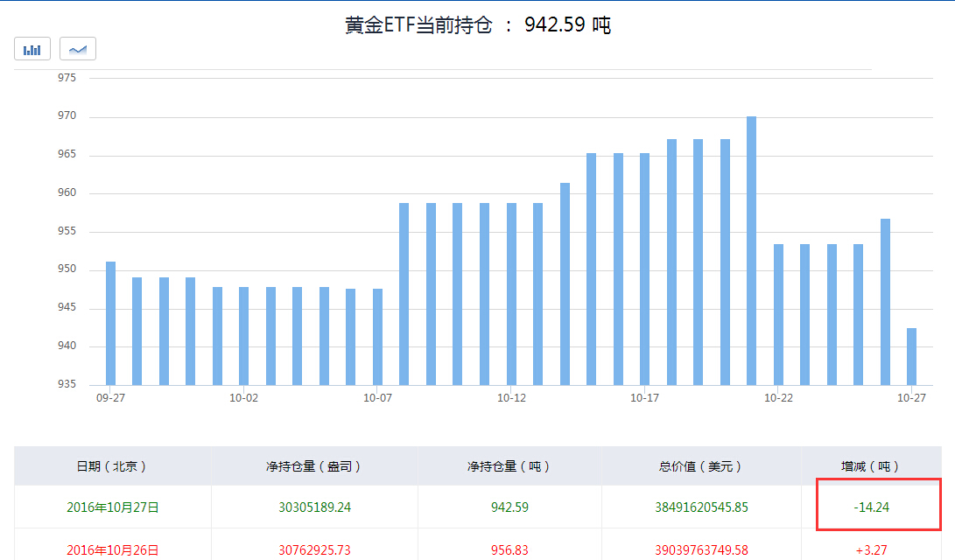Select the 净持仓量（盎司） column header

(x=314, y=466)
